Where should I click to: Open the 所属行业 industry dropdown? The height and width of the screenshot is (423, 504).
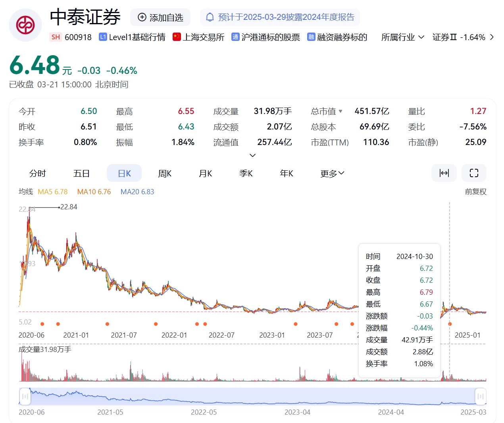click(x=402, y=37)
